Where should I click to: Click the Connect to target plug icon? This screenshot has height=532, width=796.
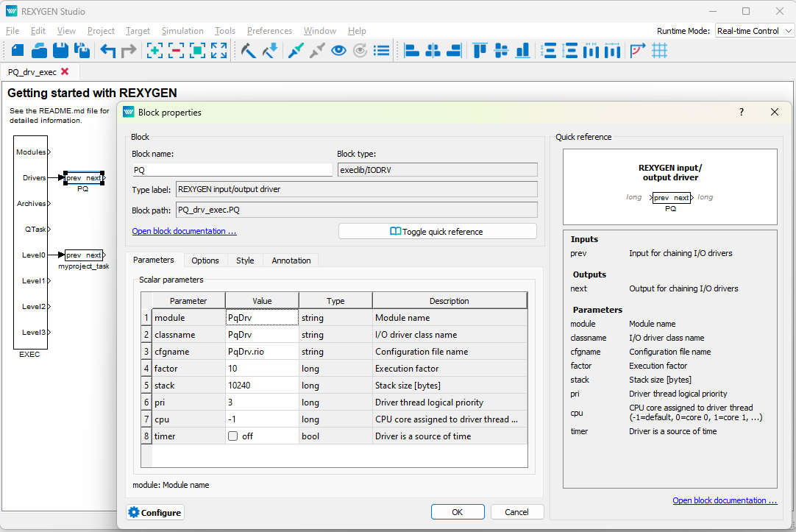(296, 50)
